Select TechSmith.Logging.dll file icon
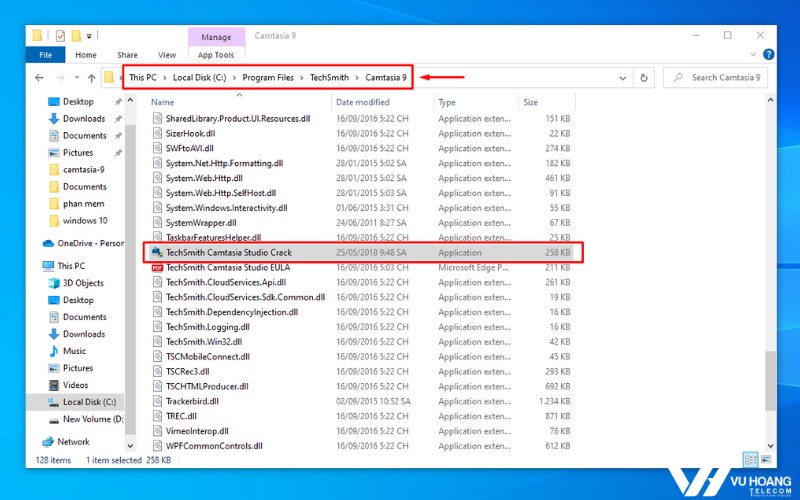Image resolution: width=800 pixels, height=500 pixels. click(x=157, y=327)
